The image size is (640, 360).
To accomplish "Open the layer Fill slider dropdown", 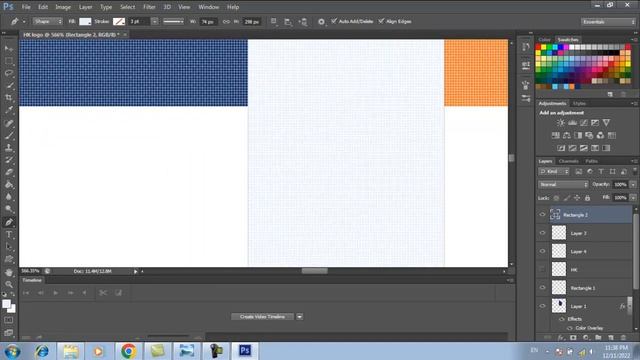I will coord(633,198).
